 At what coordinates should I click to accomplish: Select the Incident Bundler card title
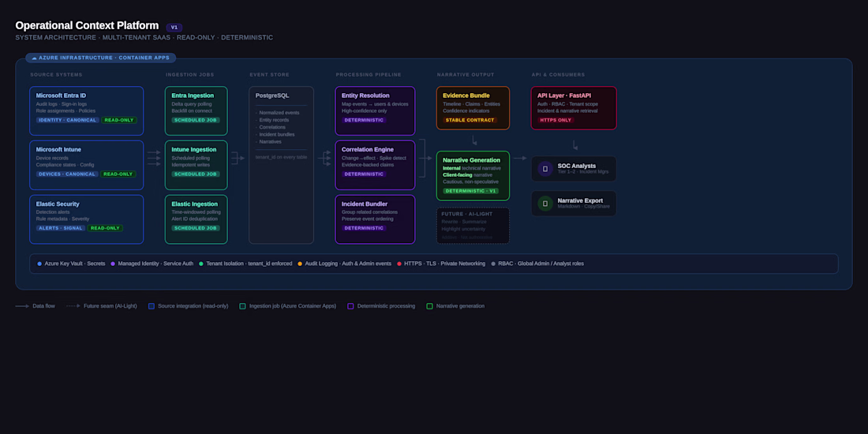pyautogui.click(x=365, y=204)
